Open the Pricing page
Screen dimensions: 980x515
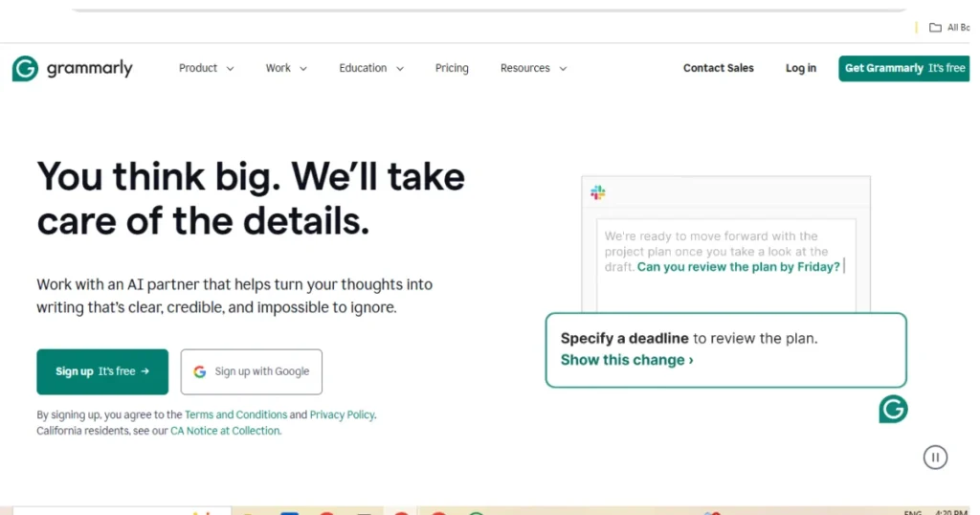pyautogui.click(x=452, y=68)
